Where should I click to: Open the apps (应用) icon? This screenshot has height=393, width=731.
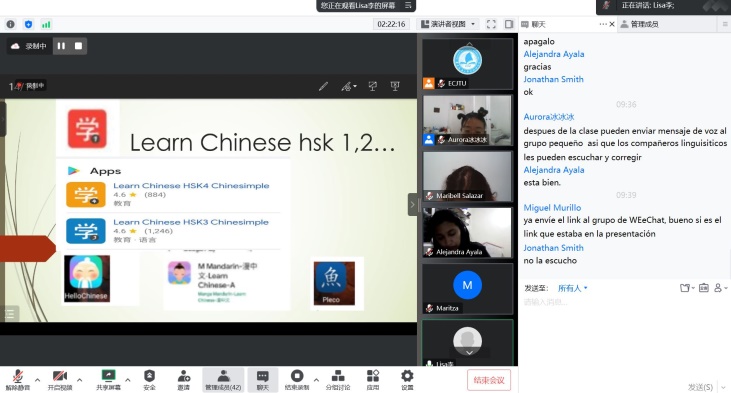coord(373,379)
